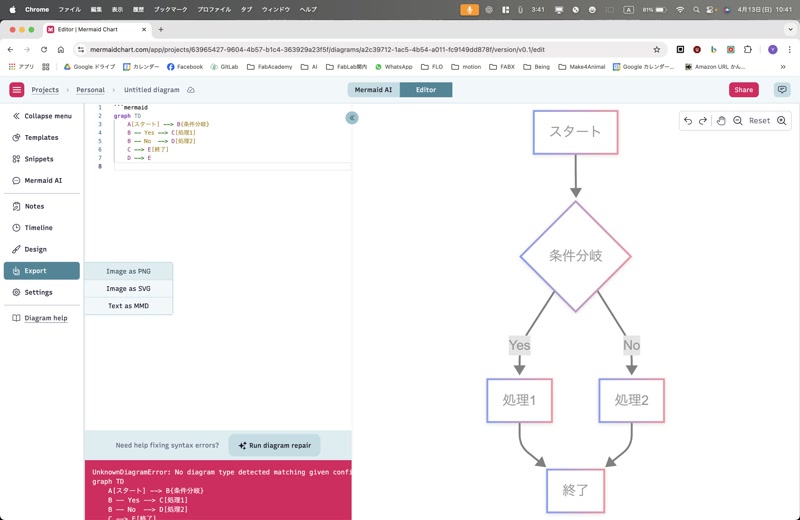Image resolution: width=800 pixels, height=520 pixels.
Task: Open tab search dropdown arrow
Action: pos(790,30)
